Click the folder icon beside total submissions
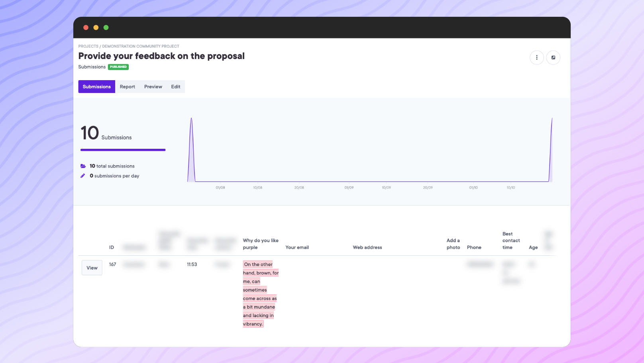This screenshot has width=644, height=363. pos(83,166)
